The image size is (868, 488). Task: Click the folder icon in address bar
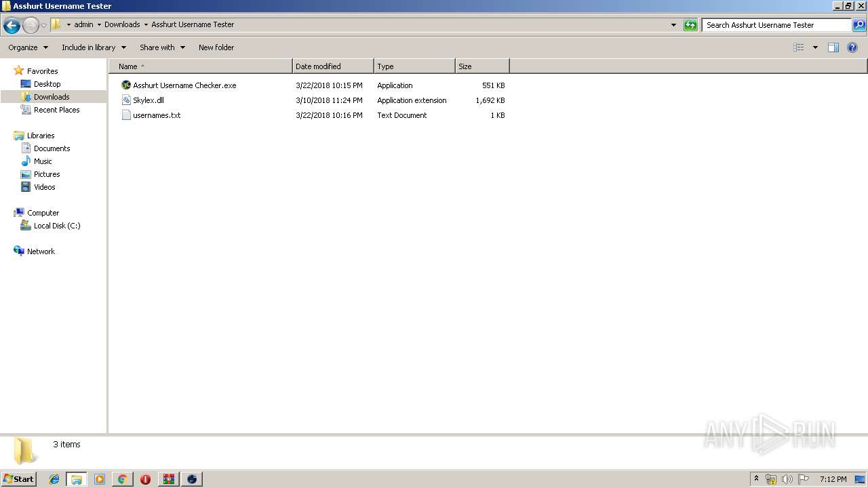point(56,24)
